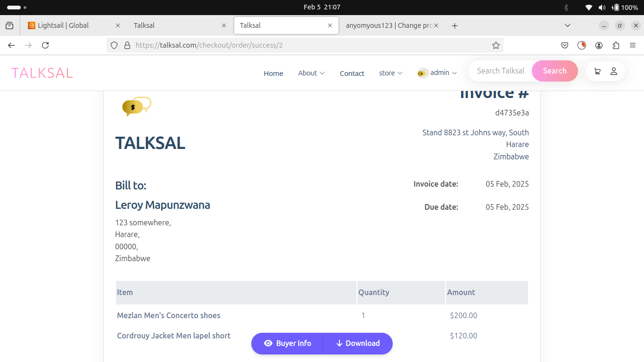This screenshot has height=362, width=644.
Task: Open the Wi-Fi system tray icon
Action: tap(589, 7)
